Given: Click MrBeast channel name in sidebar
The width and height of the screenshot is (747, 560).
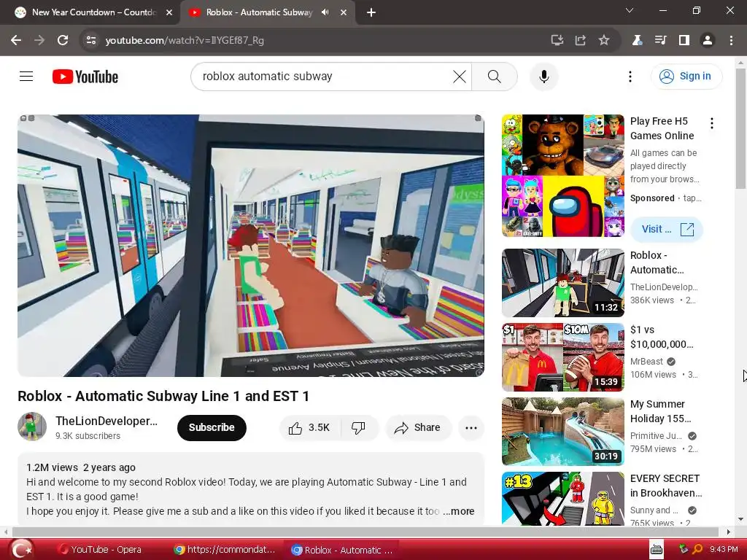Looking at the screenshot, I should 646,362.
